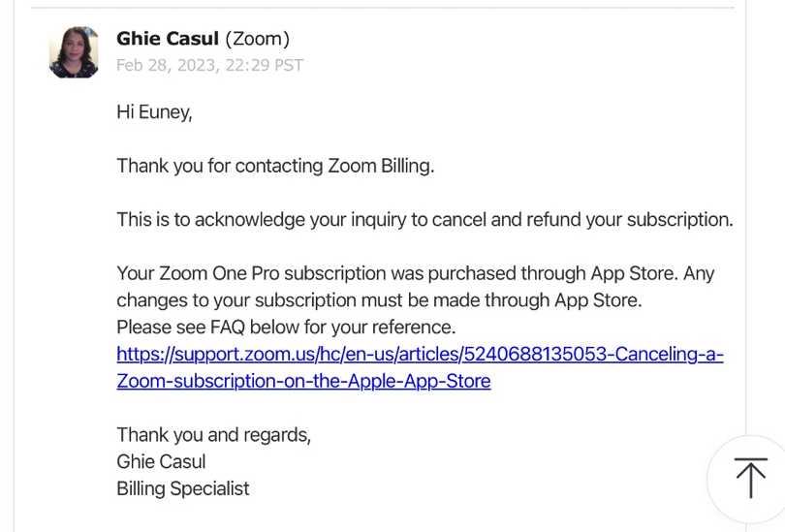Screen dimensions: 785x532
Task: Click the (Zoom) label beside the sender
Action: (258, 39)
